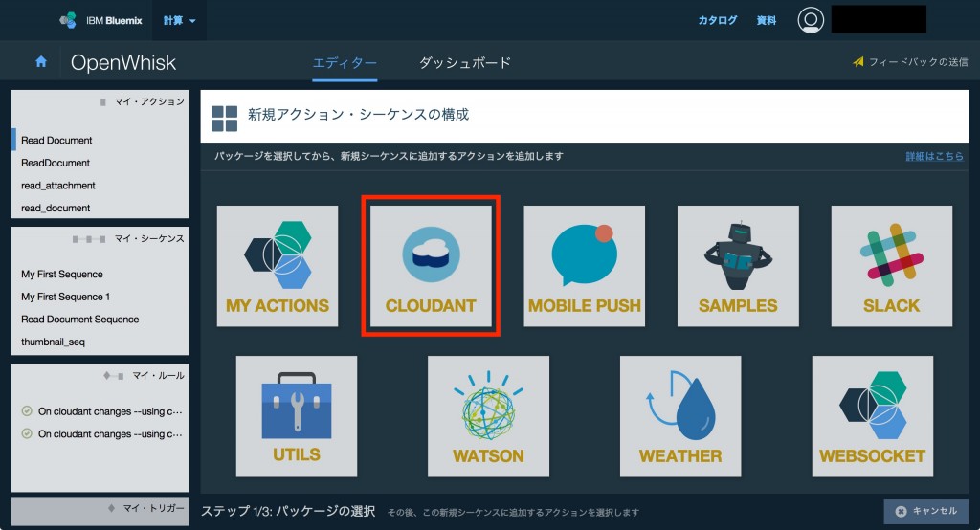Screen dimensions: 980x530
Task: Open the MY ACTIONS package tile
Action: tap(278, 266)
